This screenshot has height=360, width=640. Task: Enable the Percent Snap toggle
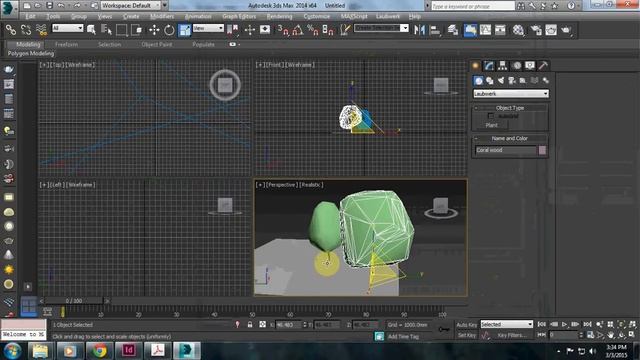[x=313, y=30]
